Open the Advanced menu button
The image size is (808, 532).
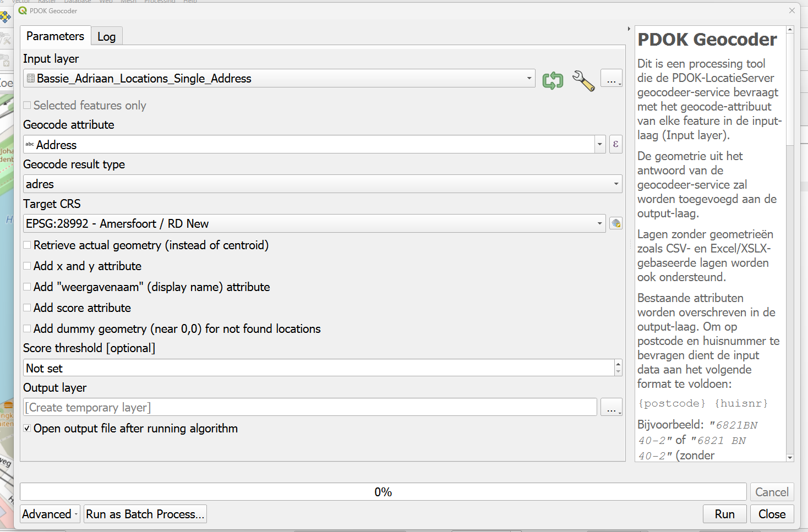50,514
